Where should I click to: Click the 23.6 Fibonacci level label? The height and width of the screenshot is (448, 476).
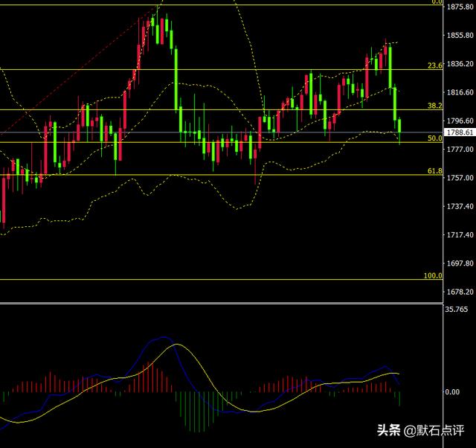(435, 65)
